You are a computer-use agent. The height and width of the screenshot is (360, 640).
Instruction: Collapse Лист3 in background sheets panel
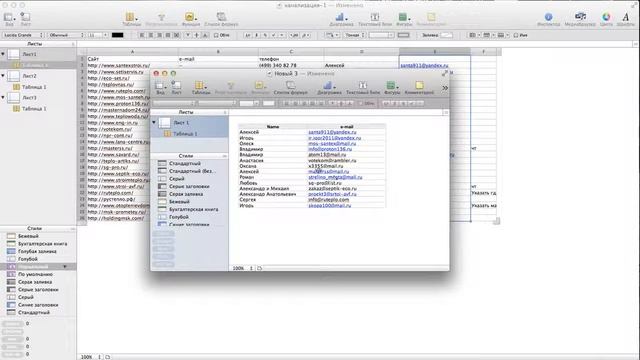(x=3, y=97)
